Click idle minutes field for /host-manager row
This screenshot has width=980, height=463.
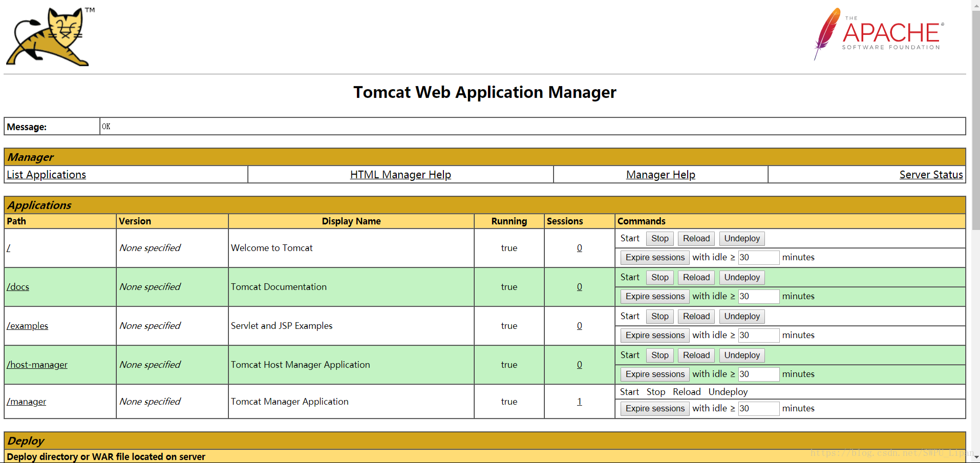pyautogui.click(x=759, y=374)
